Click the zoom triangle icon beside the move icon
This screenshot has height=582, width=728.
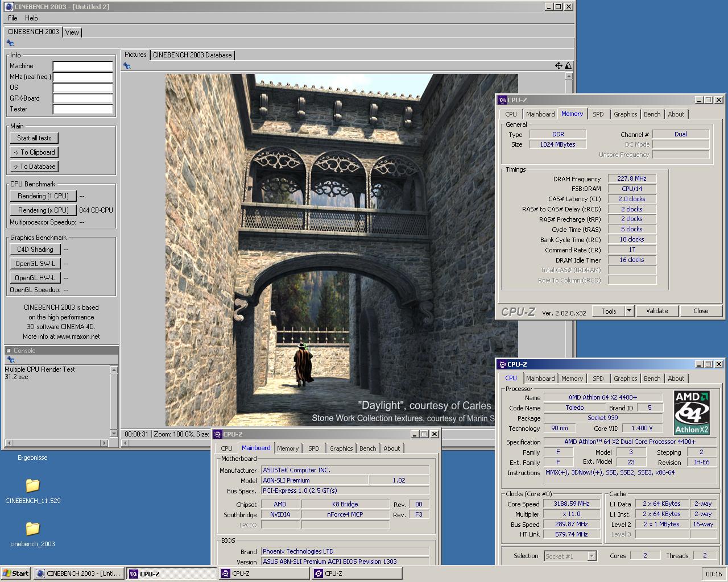tap(568, 66)
